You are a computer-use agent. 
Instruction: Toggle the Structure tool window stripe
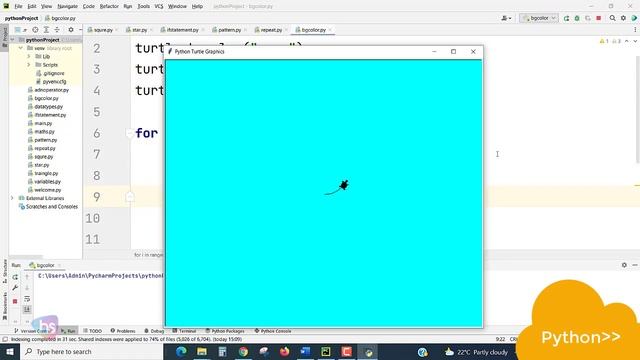[x=4, y=270]
